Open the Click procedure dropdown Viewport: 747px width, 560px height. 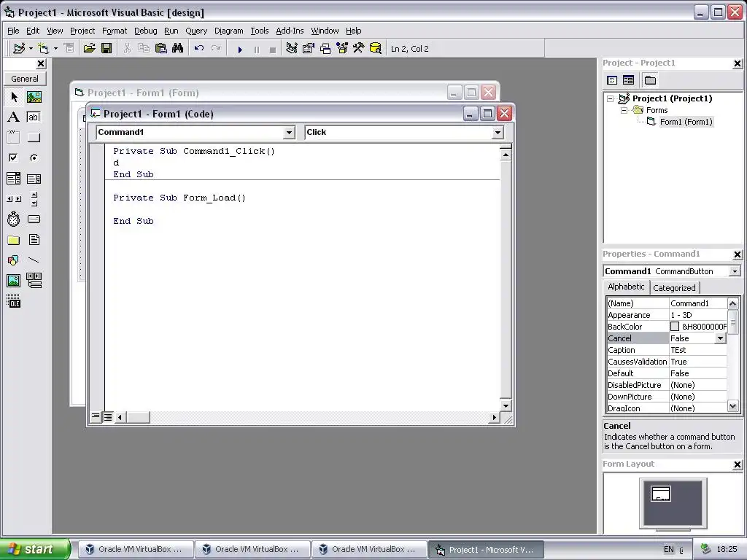pos(498,133)
